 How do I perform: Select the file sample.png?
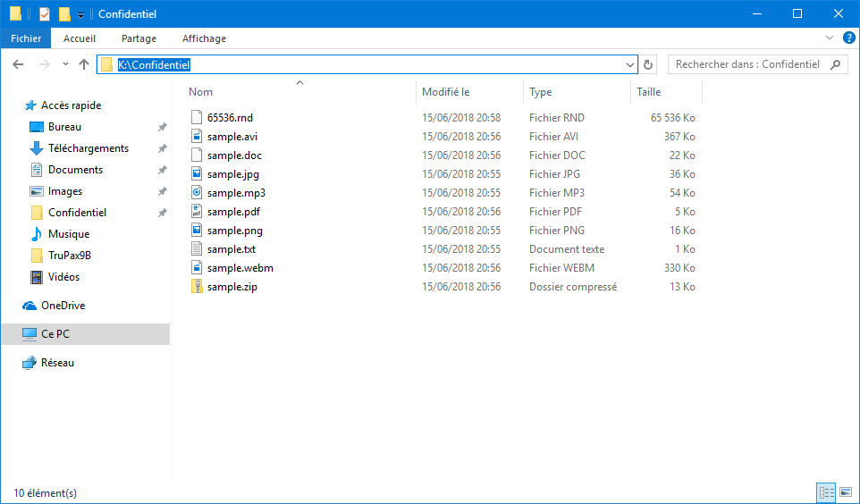235,231
